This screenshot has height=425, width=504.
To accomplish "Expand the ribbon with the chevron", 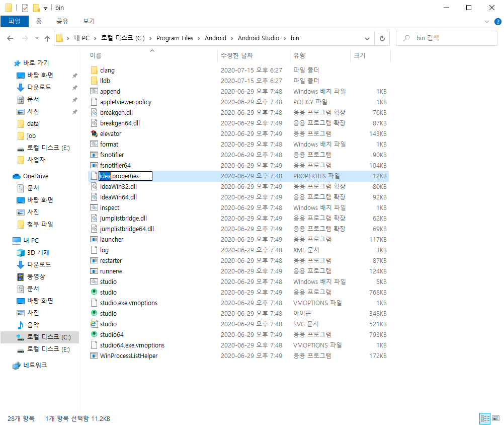I will (486, 22).
